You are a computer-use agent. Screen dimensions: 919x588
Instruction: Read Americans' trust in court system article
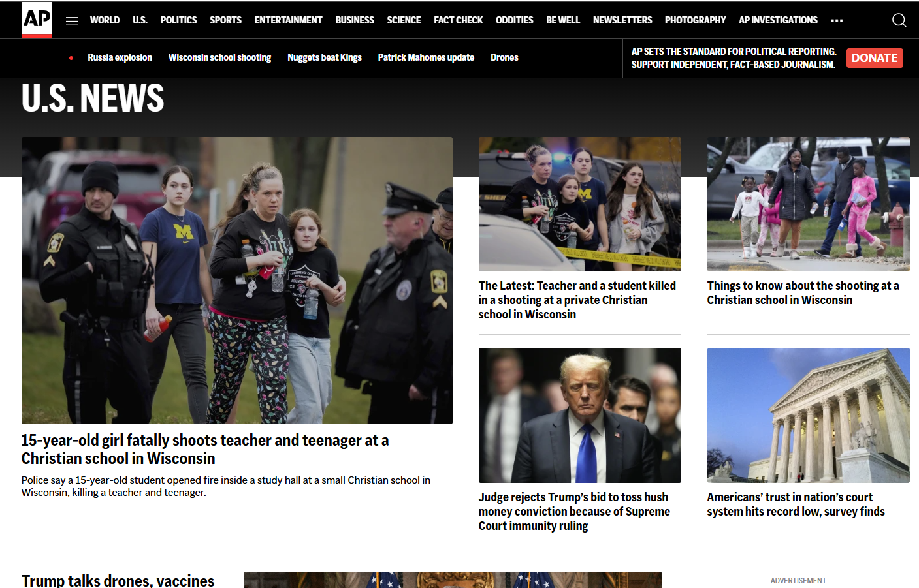point(796,504)
